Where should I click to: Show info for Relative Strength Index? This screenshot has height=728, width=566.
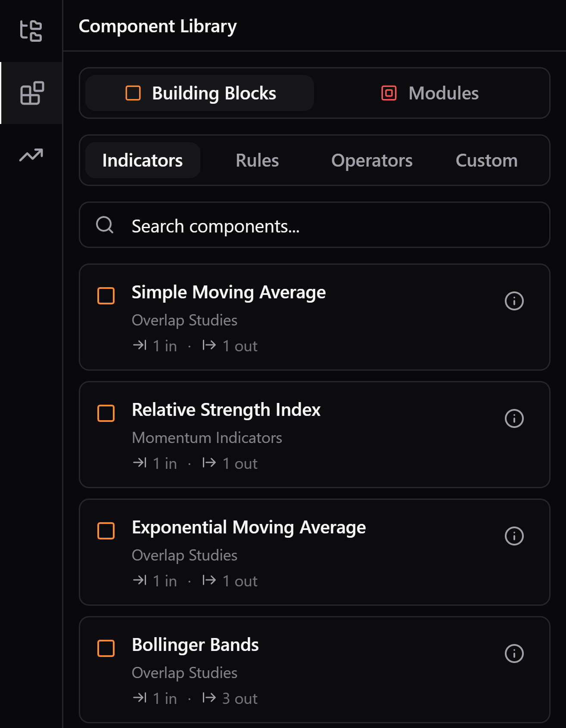coord(514,418)
